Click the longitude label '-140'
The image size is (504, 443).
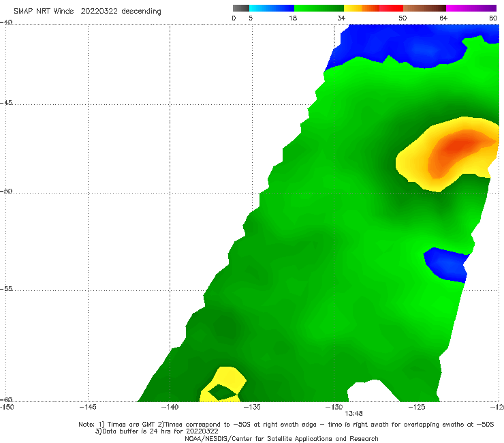[x=170, y=407]
